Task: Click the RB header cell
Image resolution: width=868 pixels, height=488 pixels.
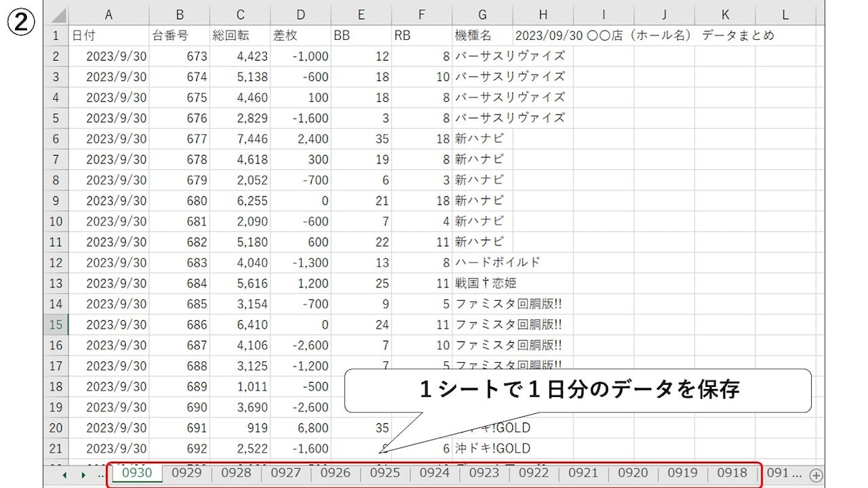Action: [422, 36]
